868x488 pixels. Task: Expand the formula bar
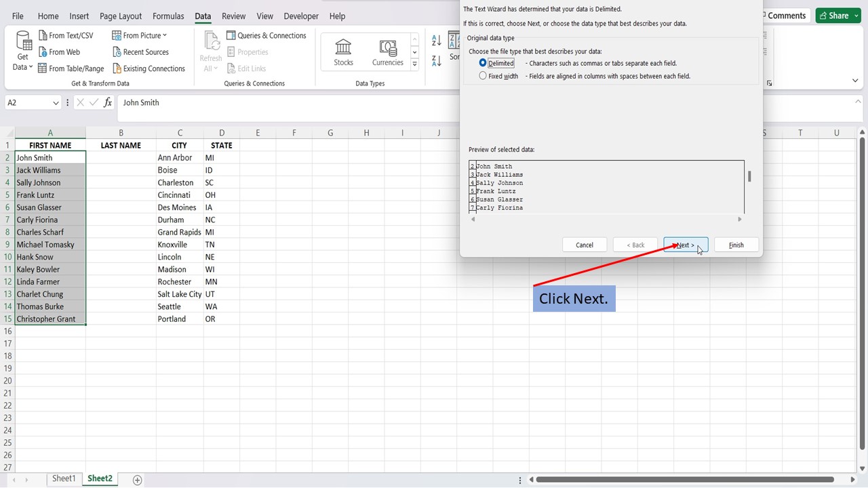(x=858, y=102)
